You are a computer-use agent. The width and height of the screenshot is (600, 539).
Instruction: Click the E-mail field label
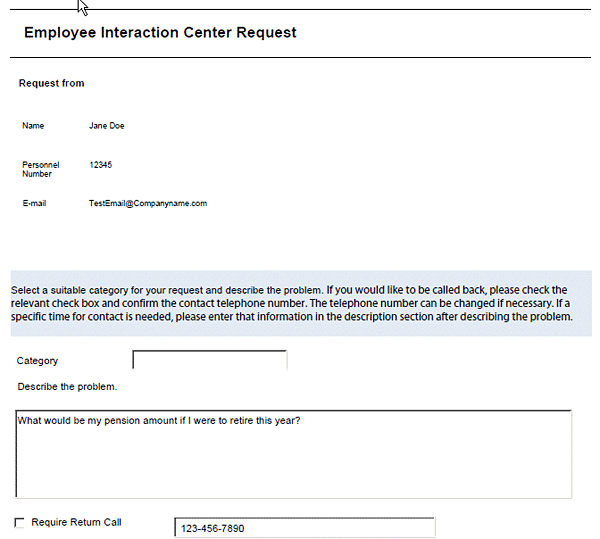point(35,203)
